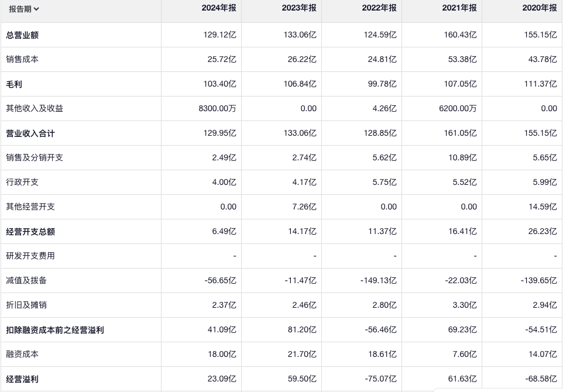
Task: Select the 2024年报 column header
Action: (220, 8)
